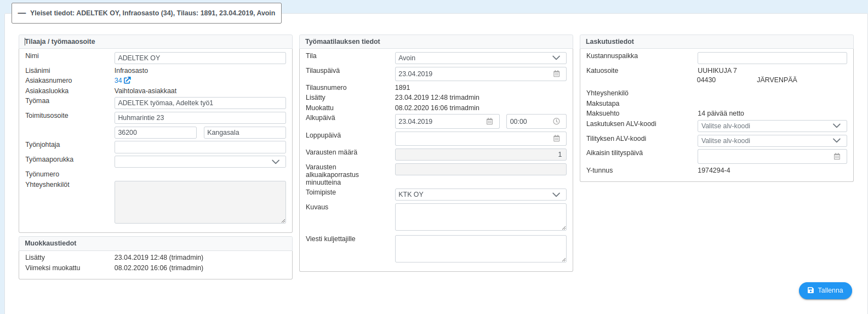Focus the Nimi field containing ADELTEK OY

click(200, 58)
